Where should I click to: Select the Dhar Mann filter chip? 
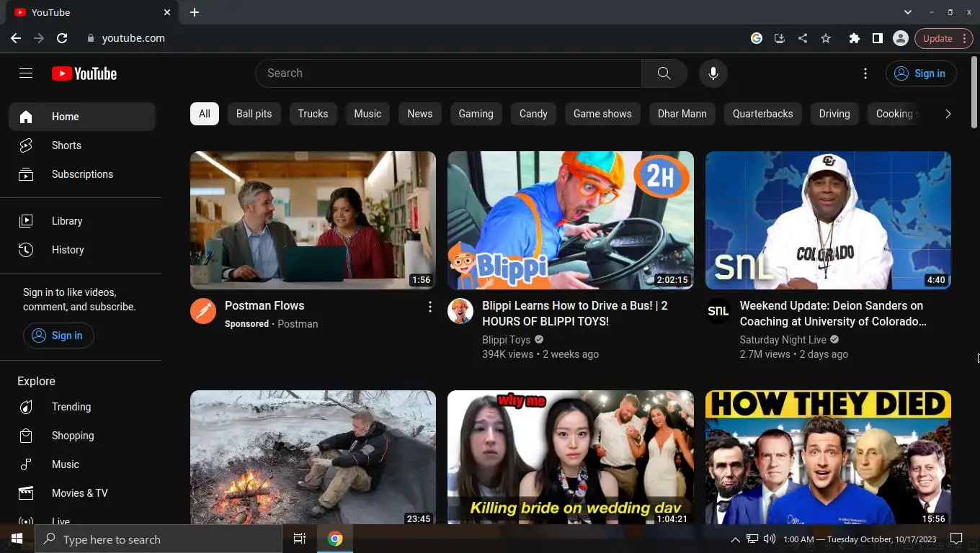point(682,114)
